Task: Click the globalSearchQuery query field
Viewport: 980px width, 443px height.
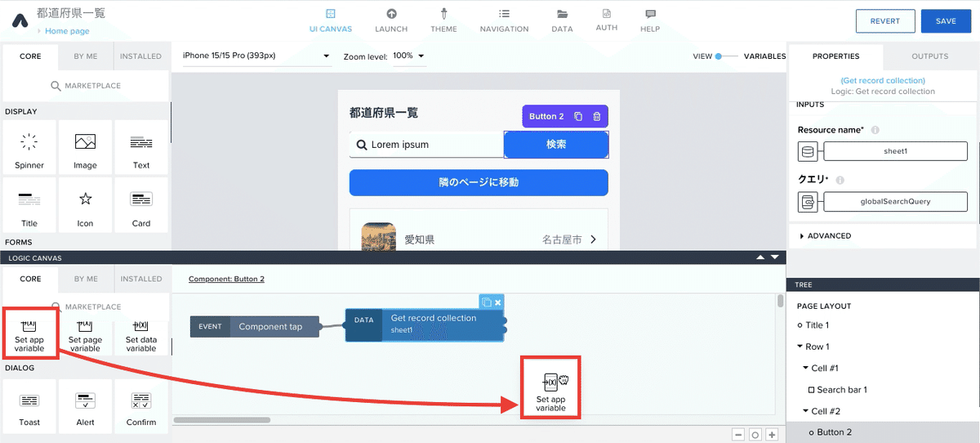Action: coord(895,201)
